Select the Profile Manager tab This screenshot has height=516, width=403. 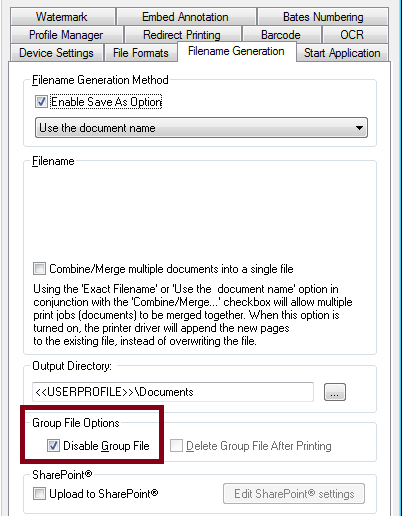(66, 35)
